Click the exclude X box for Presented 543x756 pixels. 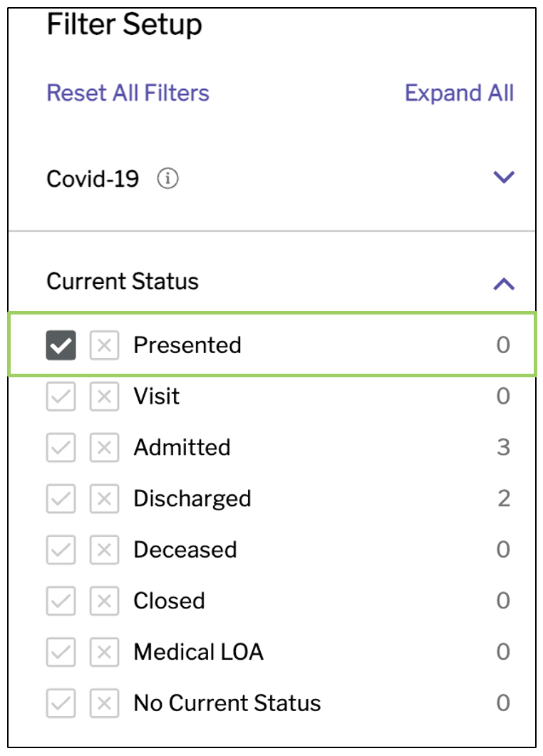[x=104, y=345]
